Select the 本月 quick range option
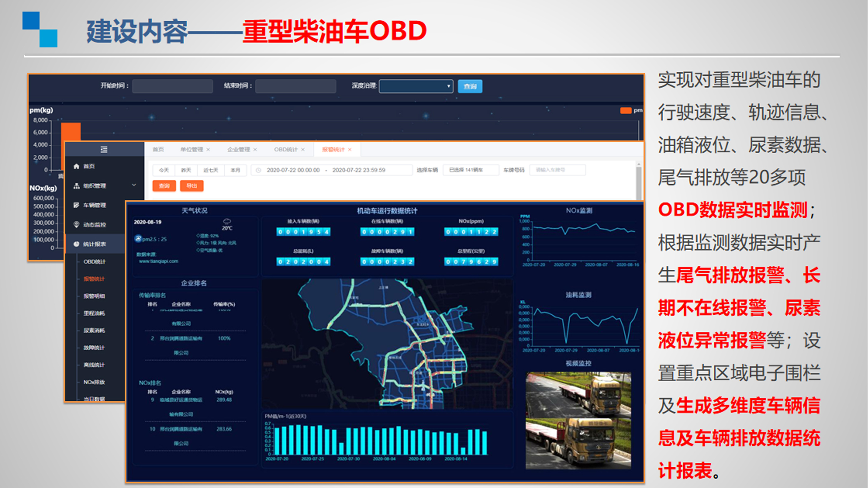868x488 pixels. click(x=235, y=170)
